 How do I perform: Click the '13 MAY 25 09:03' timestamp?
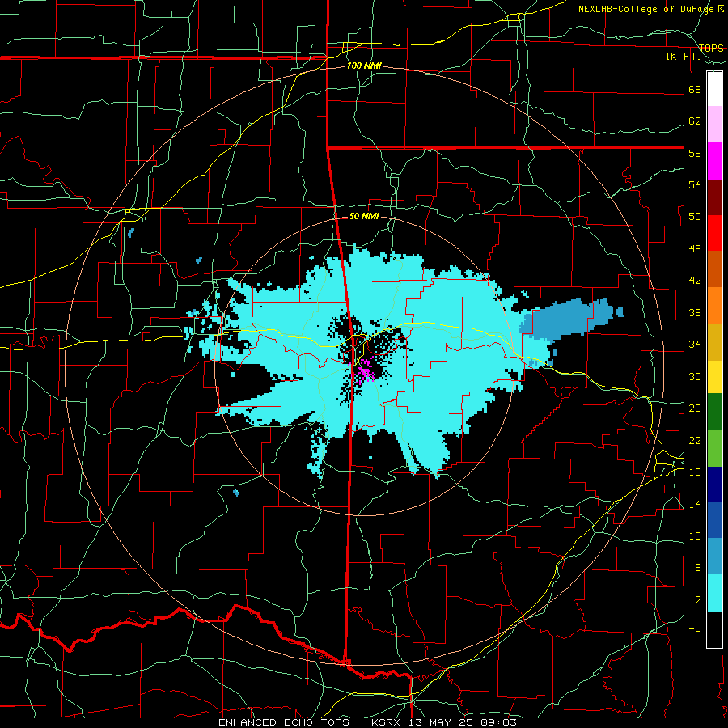(463, 722)
